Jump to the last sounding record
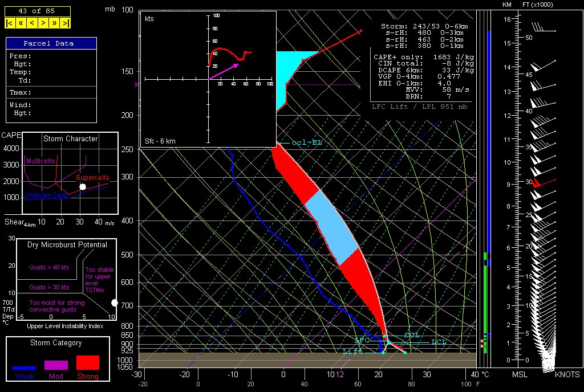This screenshot has height=392, width=584. [x=66, y=23]
